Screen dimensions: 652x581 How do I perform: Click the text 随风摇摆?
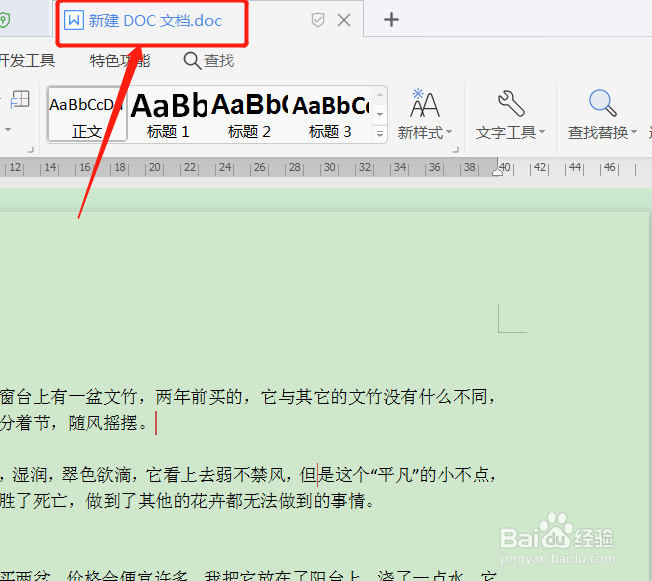point(103,423)
